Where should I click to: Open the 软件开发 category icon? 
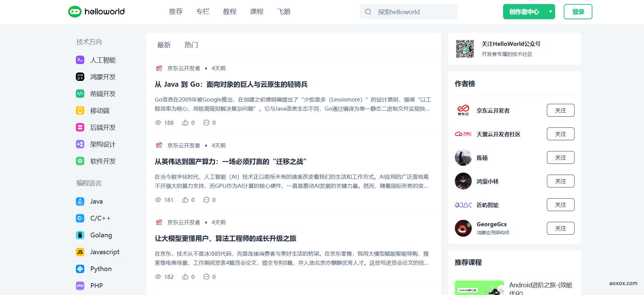(x=80, y=161)
